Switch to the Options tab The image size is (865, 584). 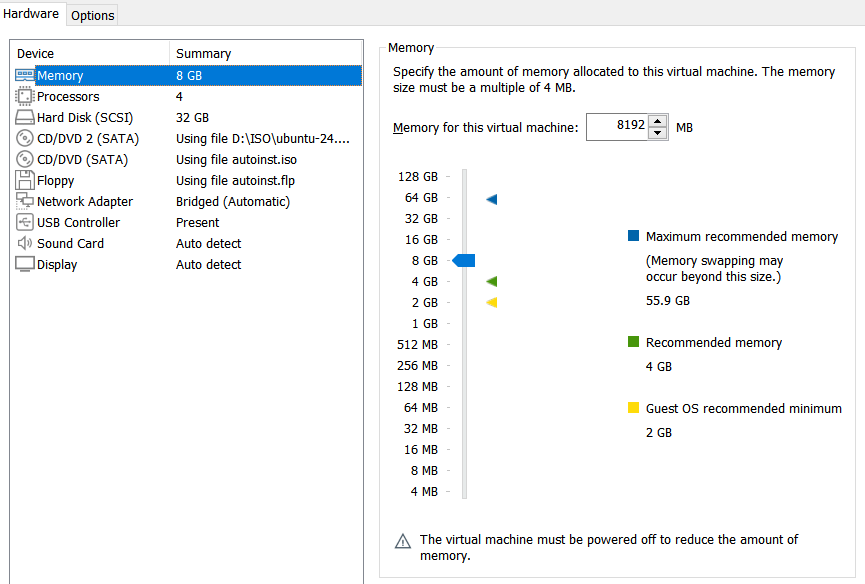coord(93,15)
